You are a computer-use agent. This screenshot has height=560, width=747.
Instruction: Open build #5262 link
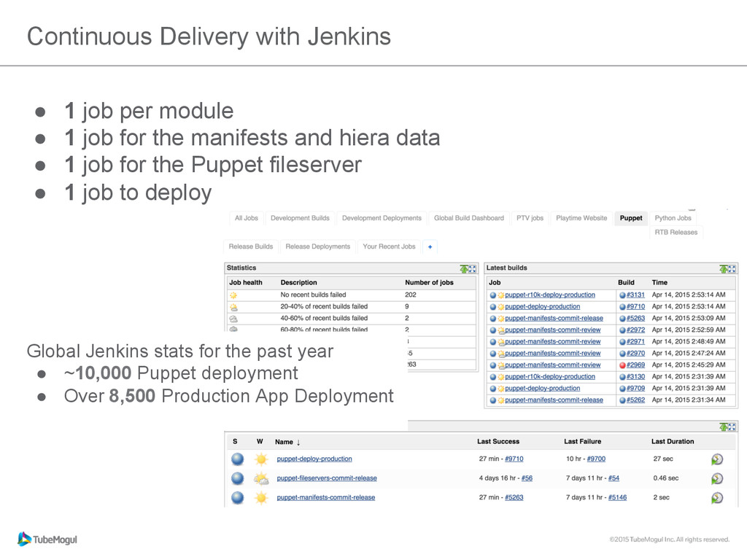[x=635, y=400]
